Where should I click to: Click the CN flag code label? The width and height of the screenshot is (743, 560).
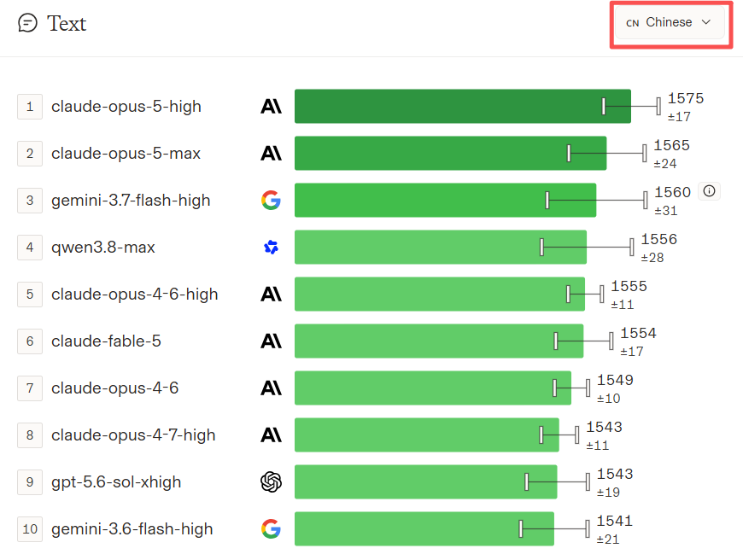coord(633,23)
